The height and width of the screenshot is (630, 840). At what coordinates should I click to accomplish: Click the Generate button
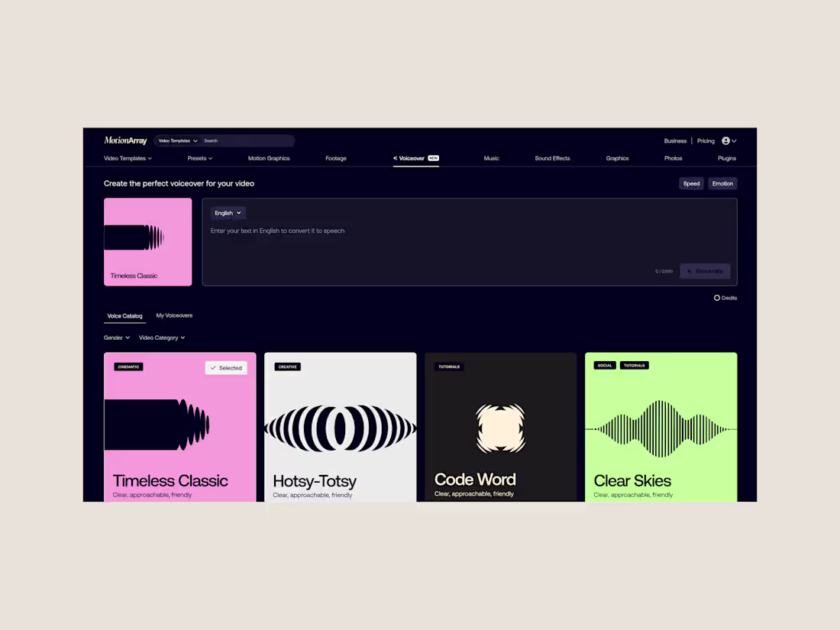pos(704,271)
